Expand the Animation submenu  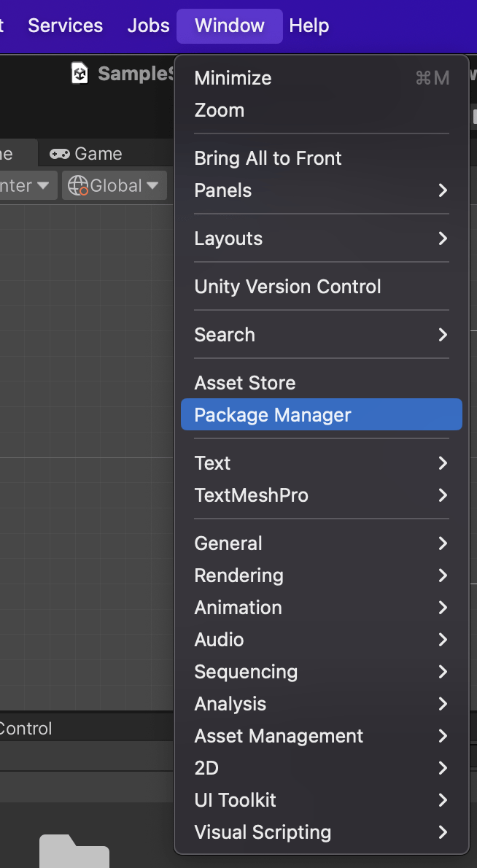322,608
